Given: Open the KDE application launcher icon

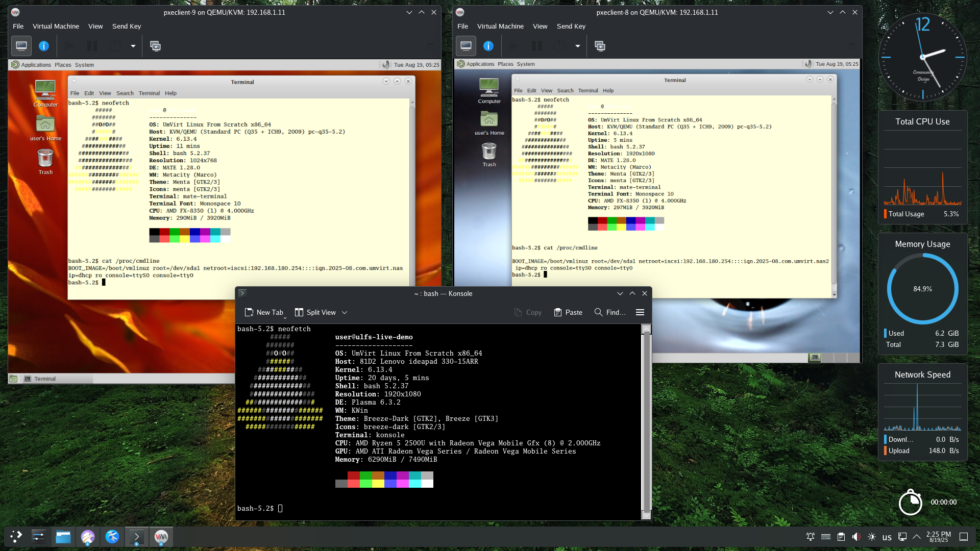Looking at the screenshot, I should click(16, 537).
